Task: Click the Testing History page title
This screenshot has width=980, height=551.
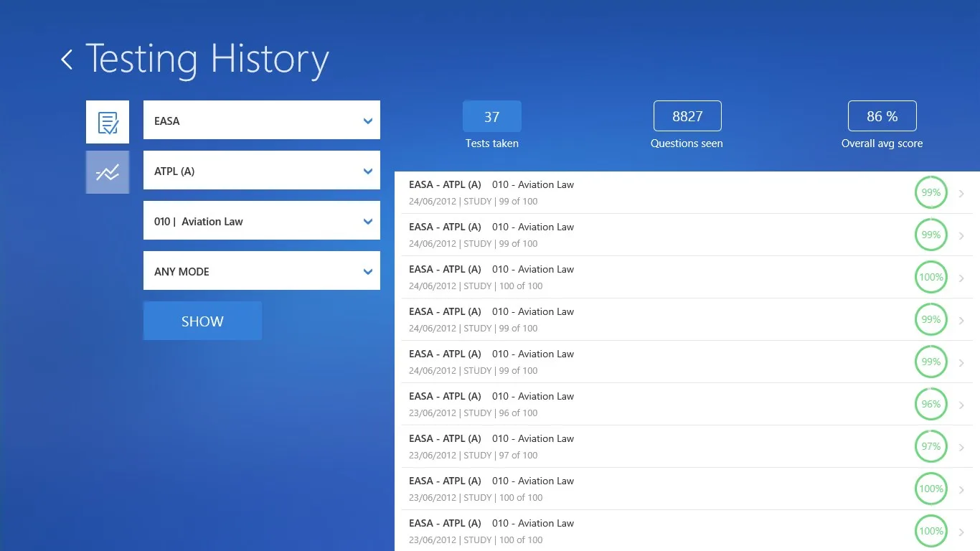Action: pos(207,60)
